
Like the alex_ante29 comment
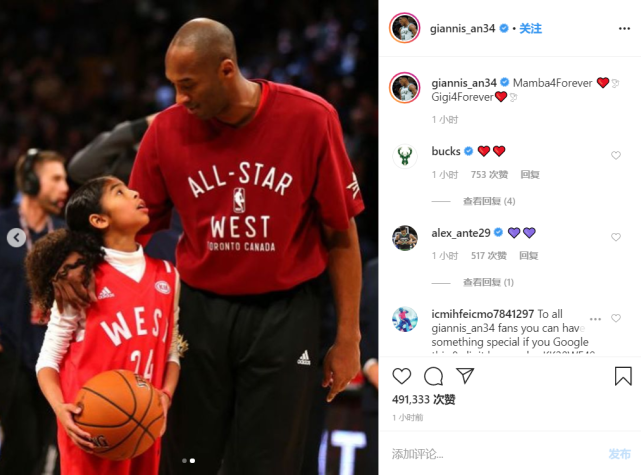tap(616, 237)
